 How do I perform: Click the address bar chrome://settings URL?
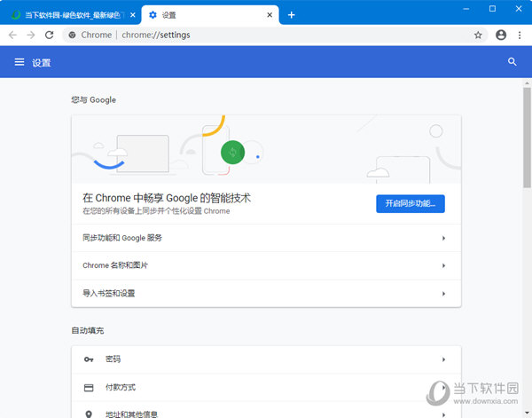pos(156,35)
